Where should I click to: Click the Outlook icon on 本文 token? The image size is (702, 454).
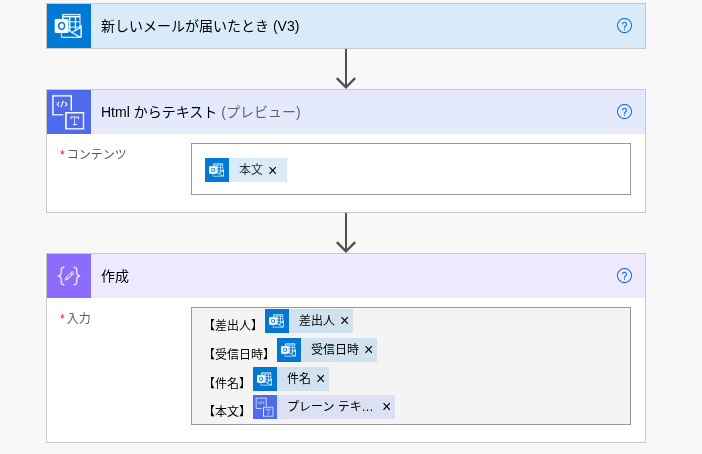pyautogui.click(x=216, y=170)
